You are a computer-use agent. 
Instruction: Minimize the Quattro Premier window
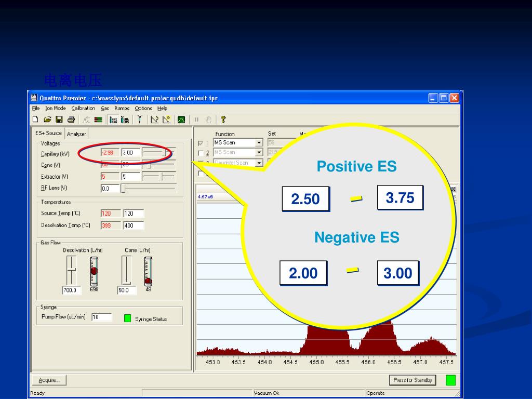click(x=433, y=98)
